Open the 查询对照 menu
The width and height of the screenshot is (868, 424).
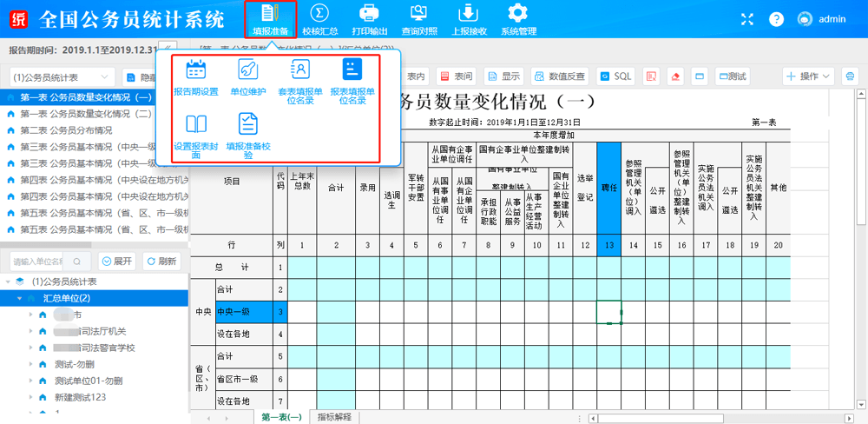(x=419, y=19)
